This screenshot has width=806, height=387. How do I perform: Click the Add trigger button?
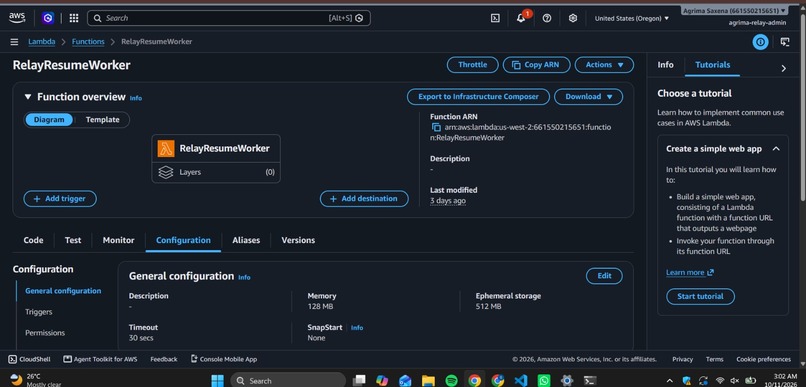(x=60, y=199)
